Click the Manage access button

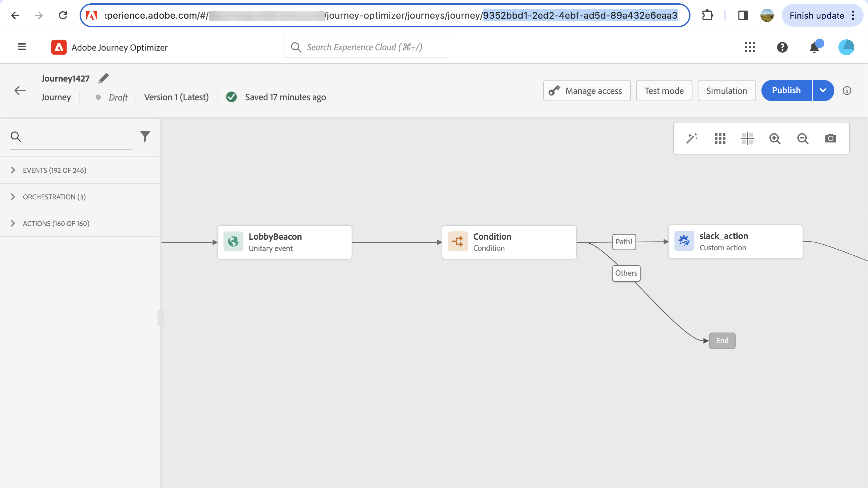point(587,91)
